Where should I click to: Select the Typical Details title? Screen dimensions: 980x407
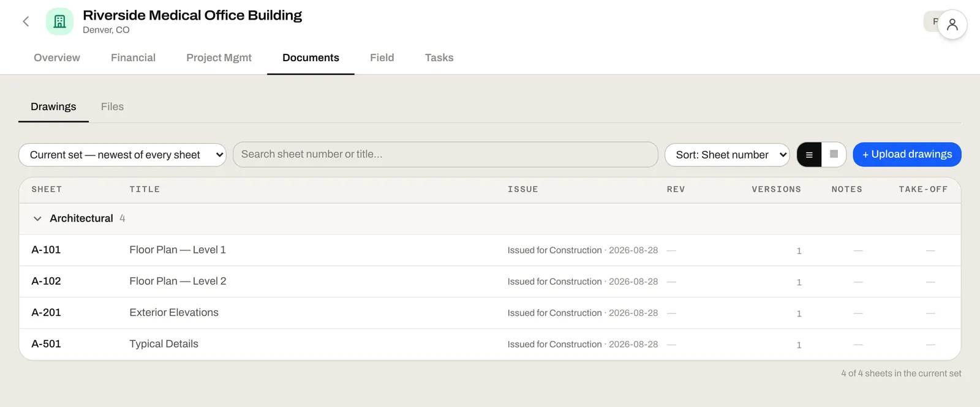(164, 344)
